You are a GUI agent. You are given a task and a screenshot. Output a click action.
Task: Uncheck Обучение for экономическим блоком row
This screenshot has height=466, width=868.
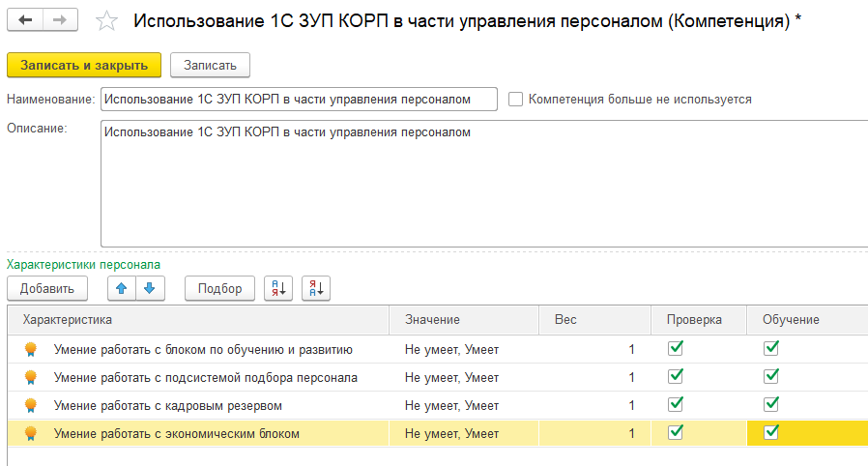(771, 432)
